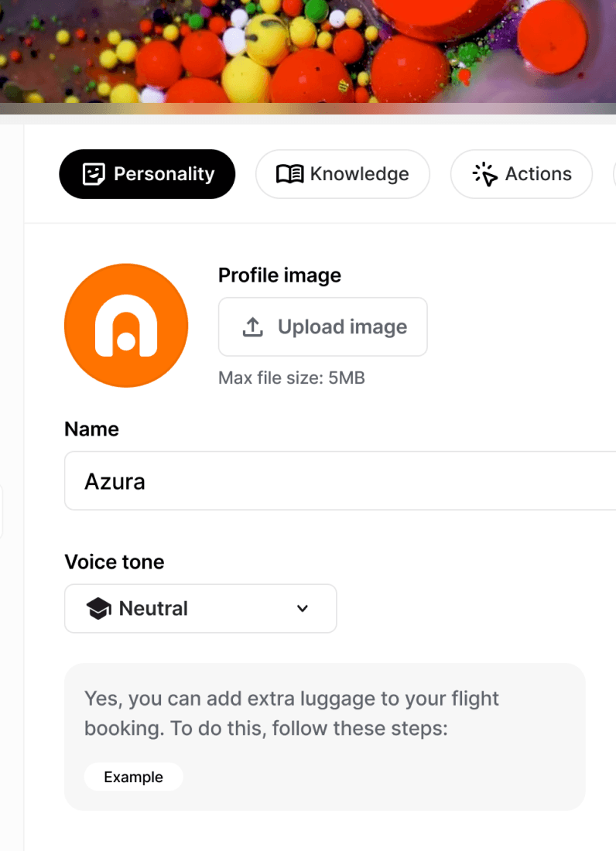Focus the Name field containing Azura

pos(339,481)
